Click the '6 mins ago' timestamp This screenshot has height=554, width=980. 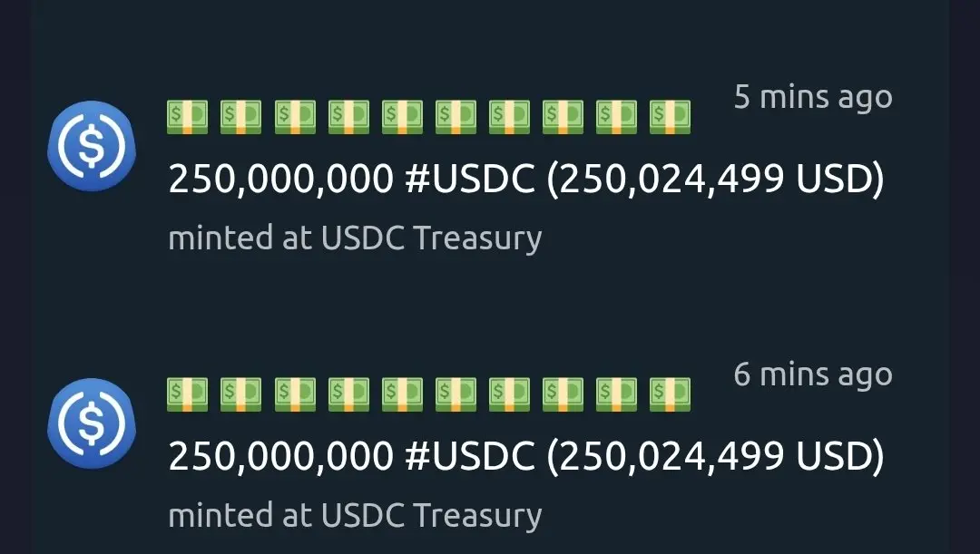click(x=813, y=375)
